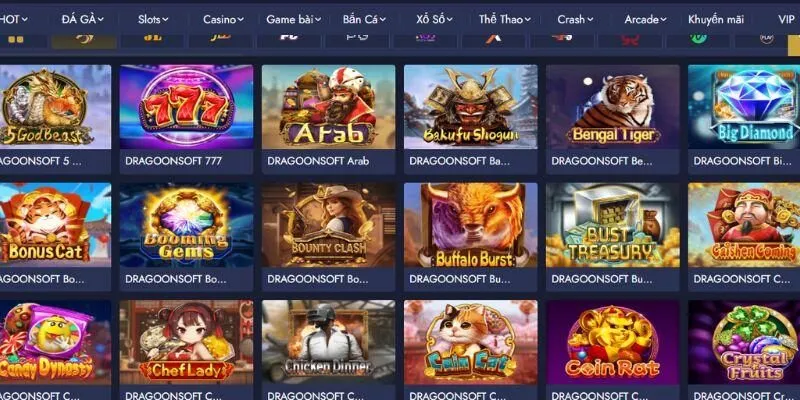Click the DRAGOONSOFT Arab title link
Image resolution: width=800 pixels, height=400 pixels.
tap(318, 161)
